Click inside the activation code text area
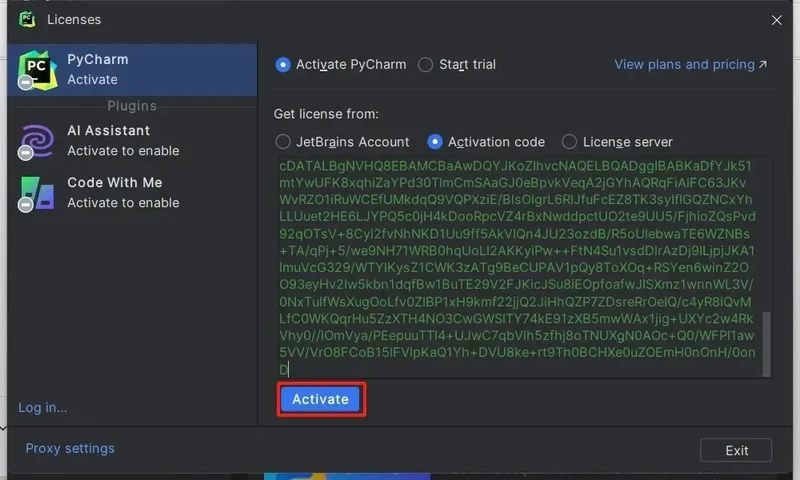Image resolution: width=800 pixels, height=480 pixels. (x=519, y=267)
